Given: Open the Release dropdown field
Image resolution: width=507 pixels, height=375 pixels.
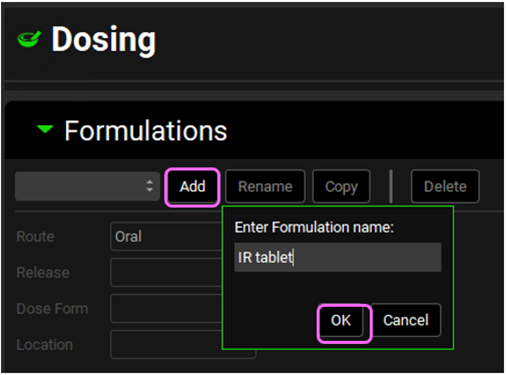Looking at the screenshot, I should [x=166, y=273].
